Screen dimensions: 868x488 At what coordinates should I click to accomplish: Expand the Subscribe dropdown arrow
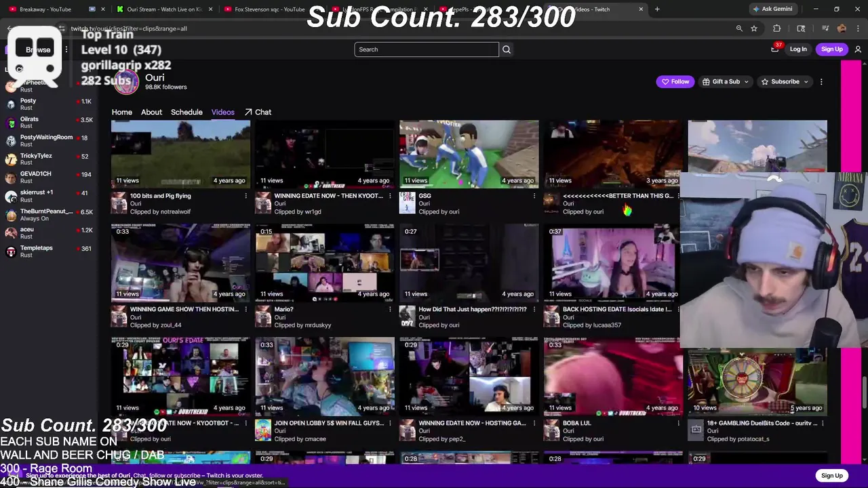click(x=806, y=82)
